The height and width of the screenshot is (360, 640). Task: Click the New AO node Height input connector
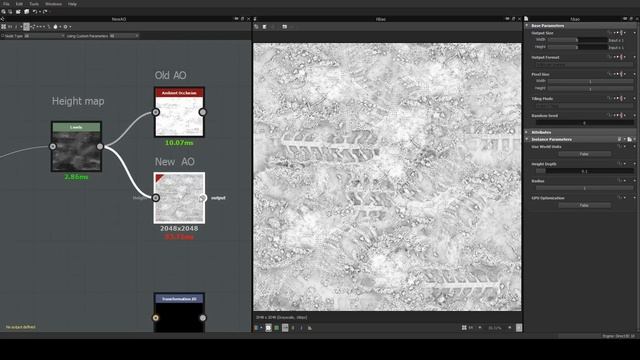(x=156, y=198)
